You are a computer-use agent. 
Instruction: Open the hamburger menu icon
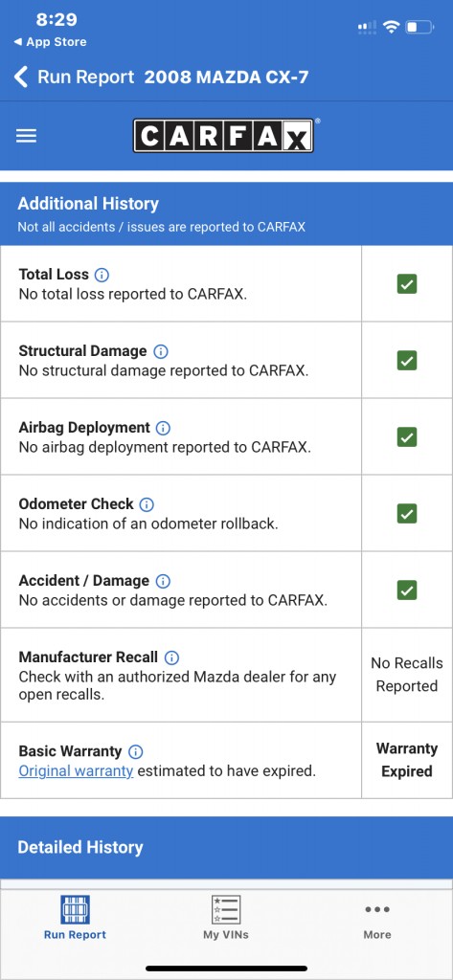pyautogui.click(x=26, y=136)
